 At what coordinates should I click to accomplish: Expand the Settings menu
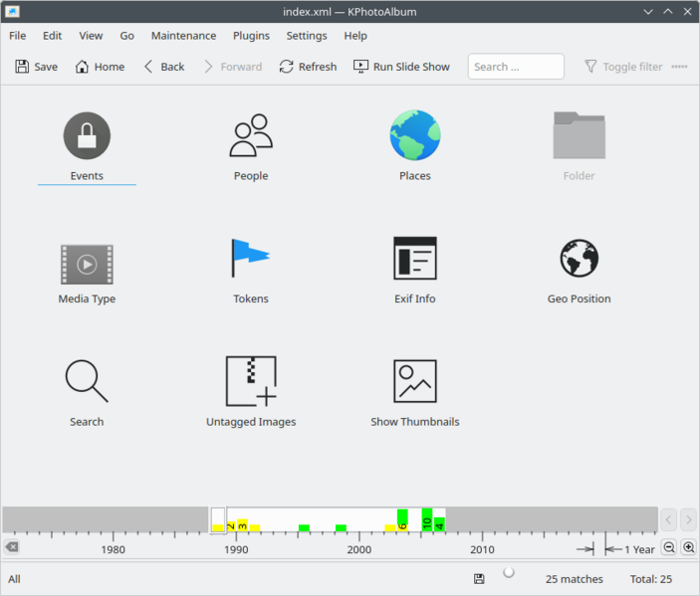point(306,36)
